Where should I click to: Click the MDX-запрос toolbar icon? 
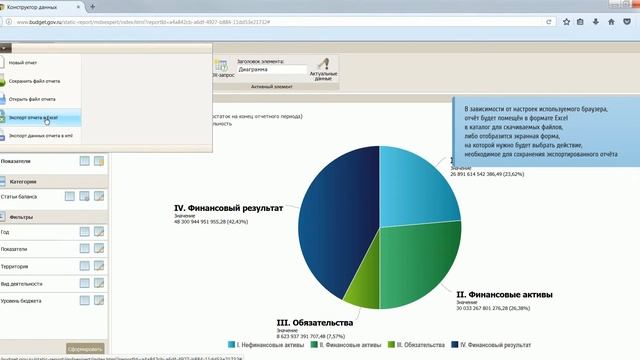221,65
